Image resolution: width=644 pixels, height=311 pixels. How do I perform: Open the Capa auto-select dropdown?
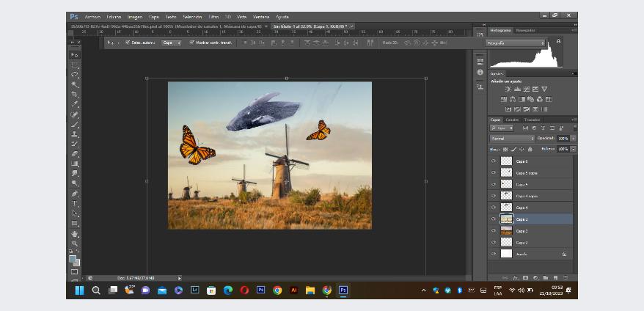172,43
